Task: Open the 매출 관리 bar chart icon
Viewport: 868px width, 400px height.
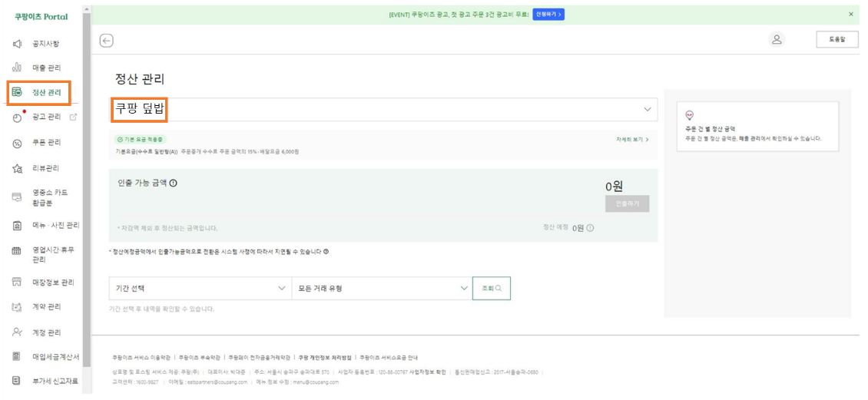Action: pyautogui.click(x=17, y=68)
